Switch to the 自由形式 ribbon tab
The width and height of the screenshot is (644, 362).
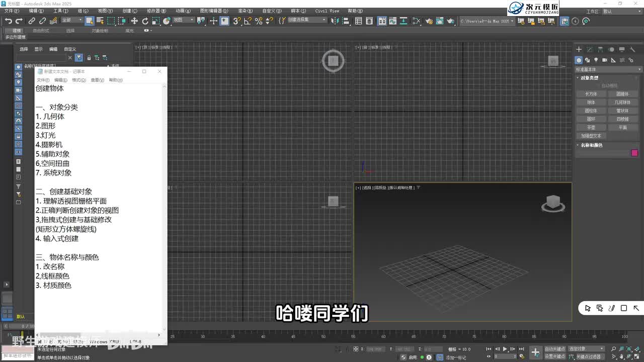tap(41, 31)
